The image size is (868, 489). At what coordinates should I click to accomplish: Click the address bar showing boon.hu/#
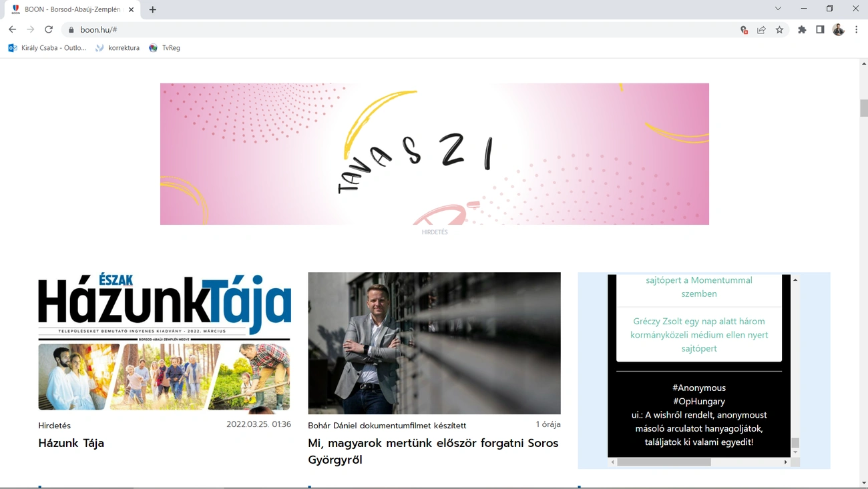click(401, 29)
